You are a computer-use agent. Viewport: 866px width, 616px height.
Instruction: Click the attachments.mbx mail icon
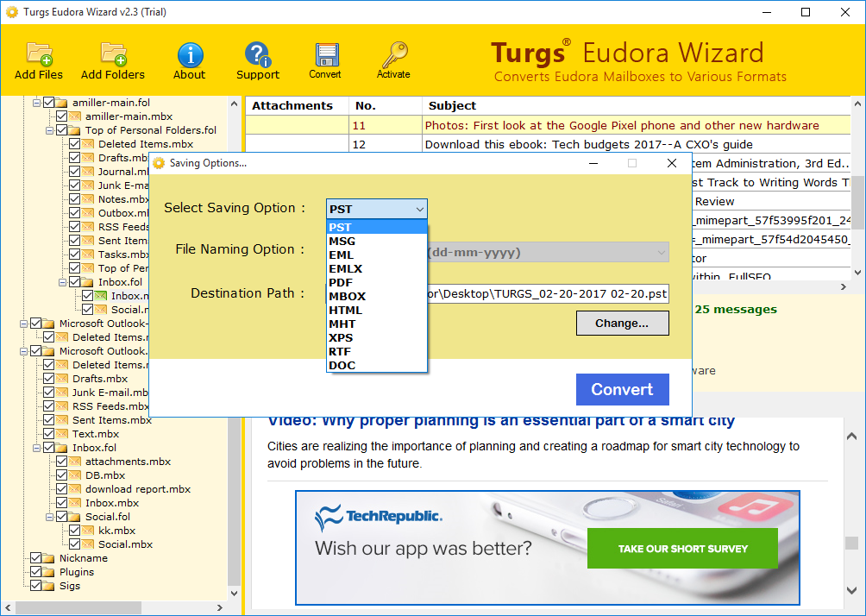click(74, 462)
